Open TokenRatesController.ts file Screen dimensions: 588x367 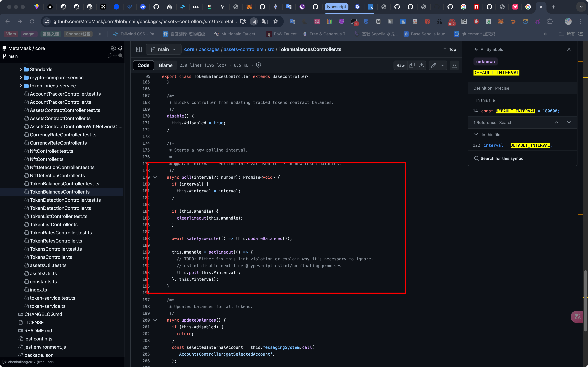click(x=56, y=241)
